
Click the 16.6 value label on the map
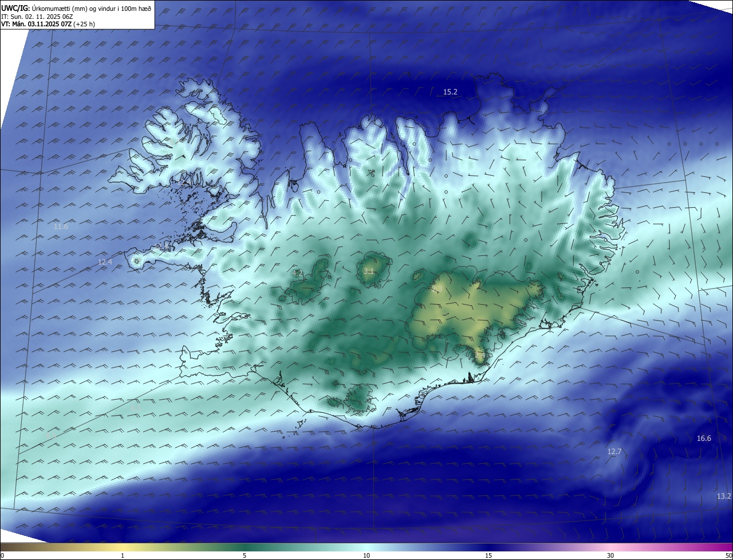[704, 439]
